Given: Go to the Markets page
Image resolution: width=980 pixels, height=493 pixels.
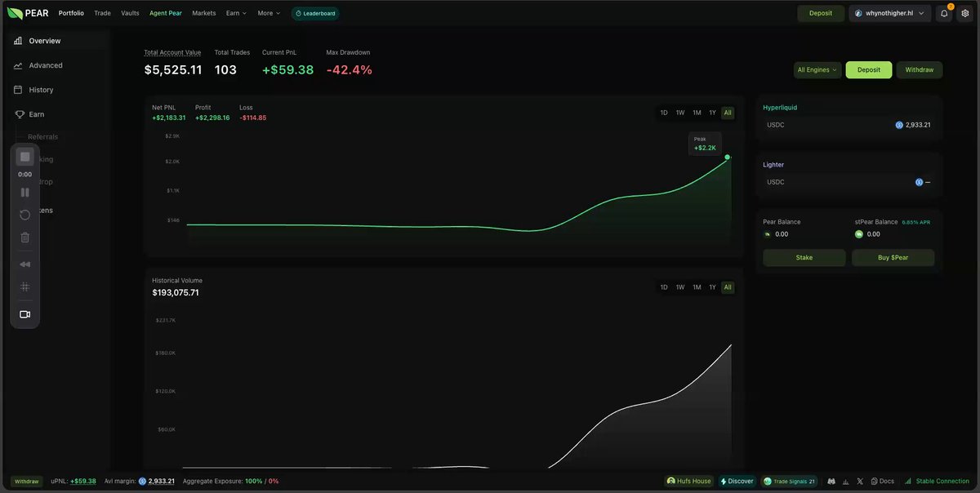Looking at the screenshot, I should pyautogui.click(x=204, y=13).
